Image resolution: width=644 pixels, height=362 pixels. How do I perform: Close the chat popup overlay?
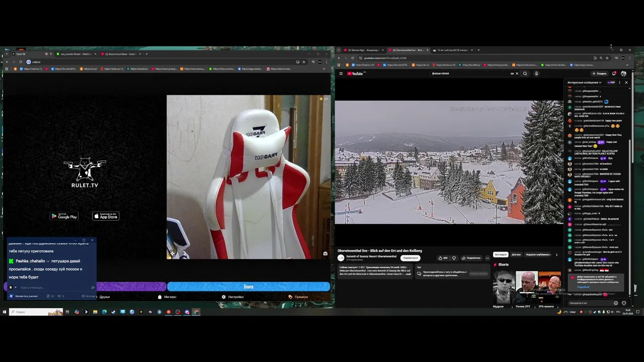tap(92, 240)
